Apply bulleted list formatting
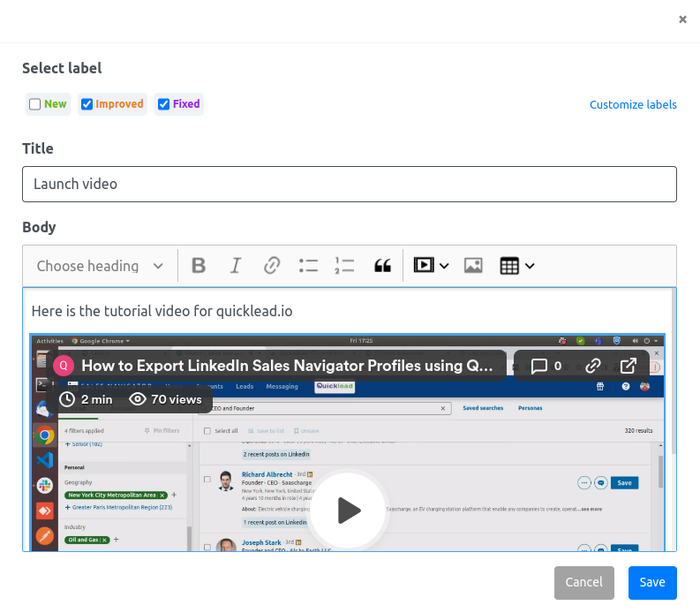Screen dimensions: 700x613 (x=308, y=266)
